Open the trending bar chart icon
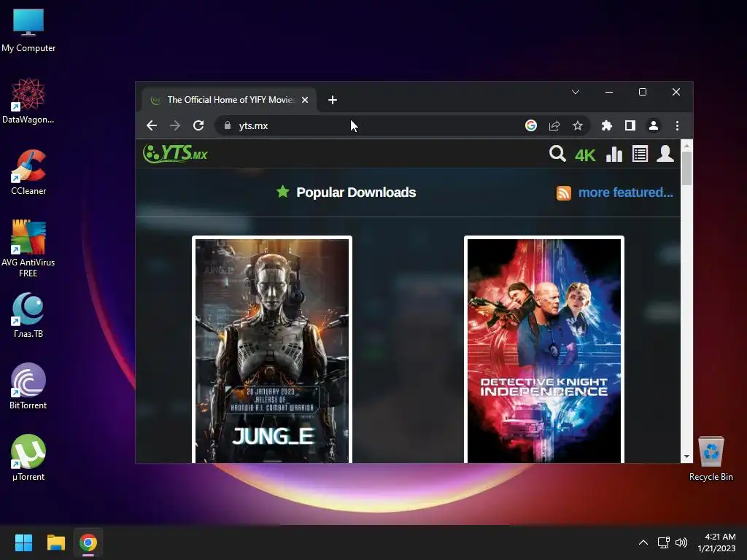Screen dimensions: 747x560 point(614,154)
